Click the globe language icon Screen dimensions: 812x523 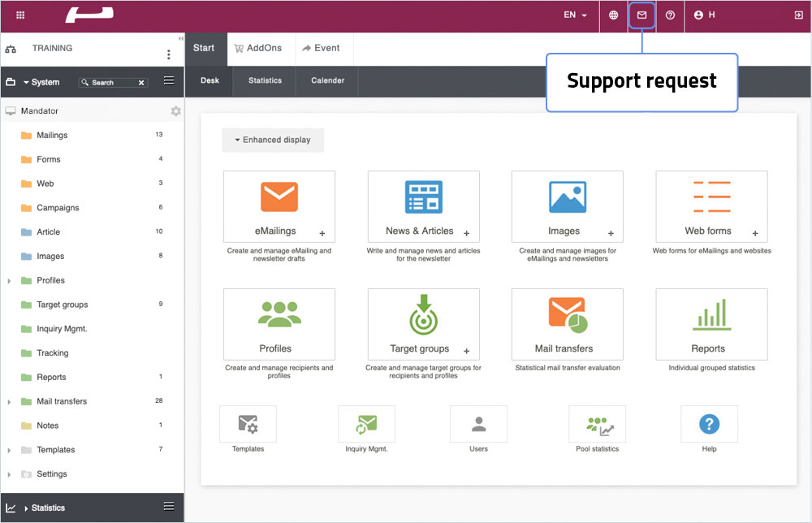coord(613,15)
